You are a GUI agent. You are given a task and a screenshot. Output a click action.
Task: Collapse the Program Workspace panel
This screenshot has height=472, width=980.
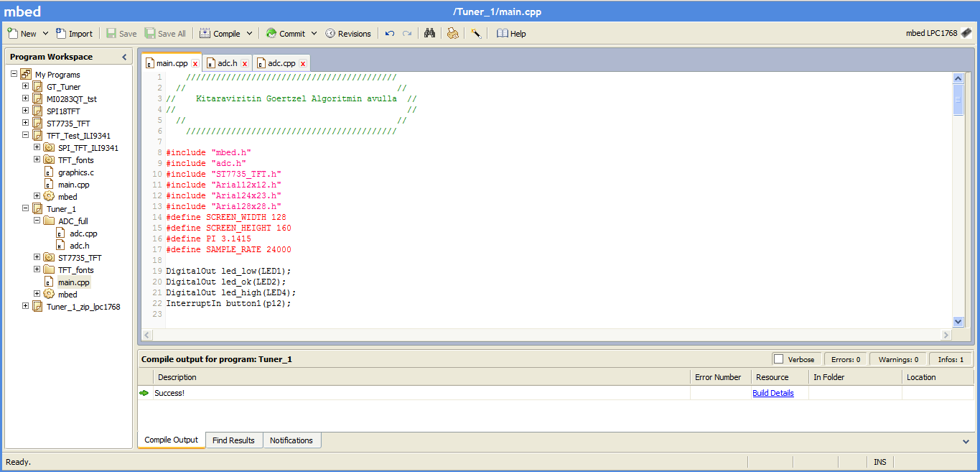[123, 57]
